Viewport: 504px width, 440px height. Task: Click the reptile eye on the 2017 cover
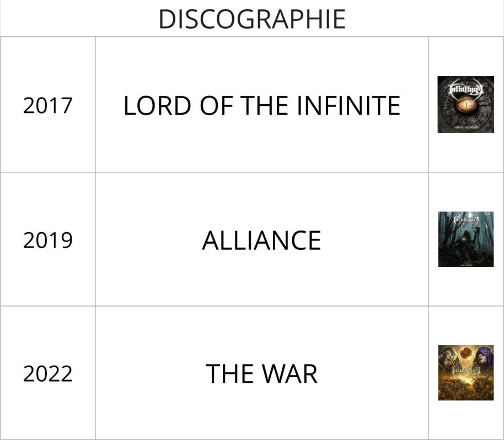[x=466, y=106]
